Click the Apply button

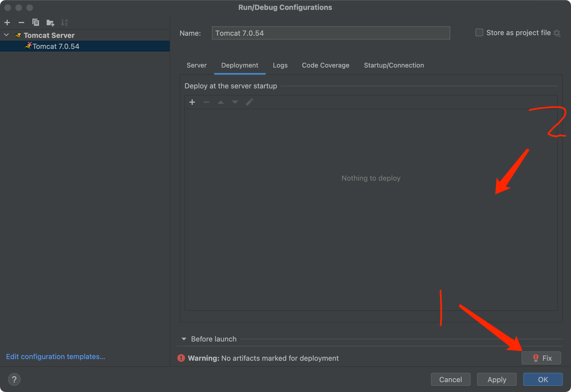(497, 379)
